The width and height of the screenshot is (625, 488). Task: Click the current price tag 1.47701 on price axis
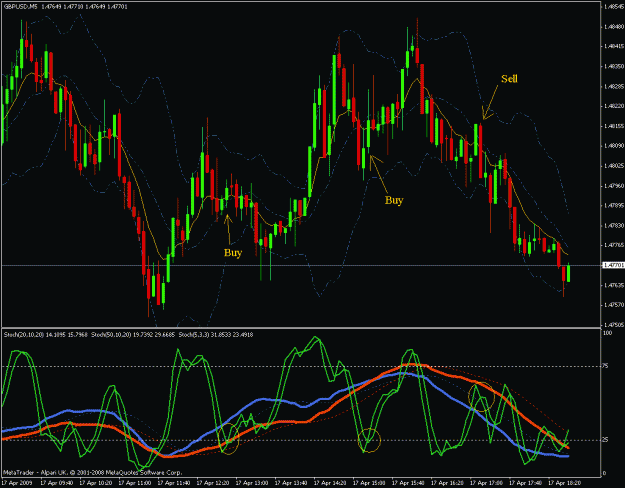613,265
